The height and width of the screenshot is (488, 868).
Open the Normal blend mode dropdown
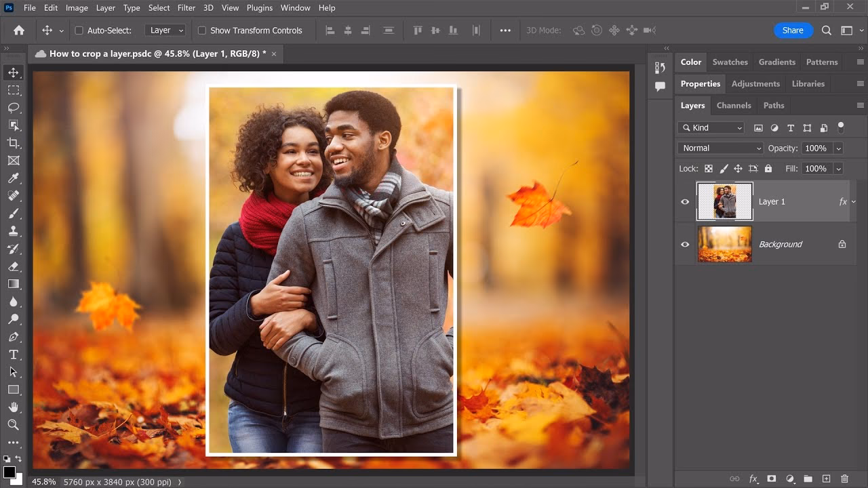[x=719, y=148]
